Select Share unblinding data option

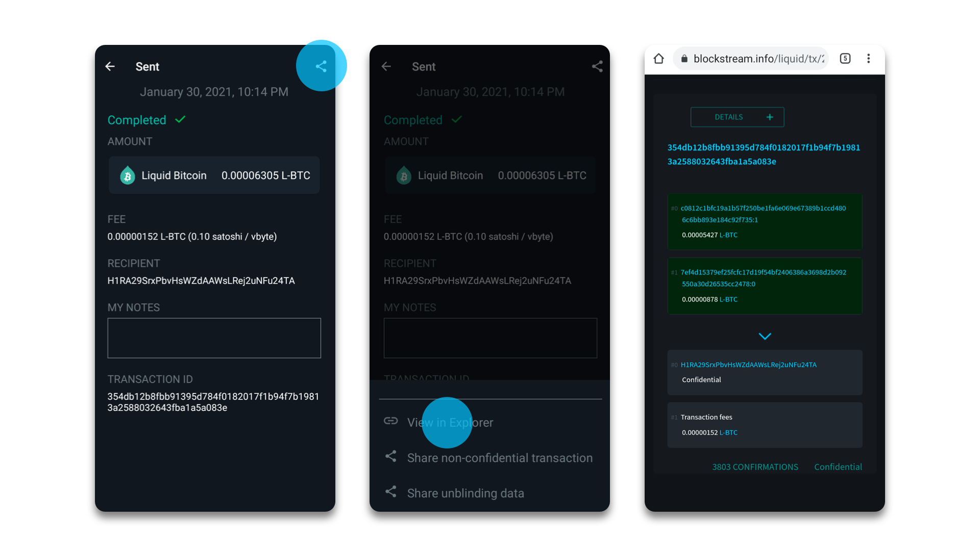pos(465,493)
